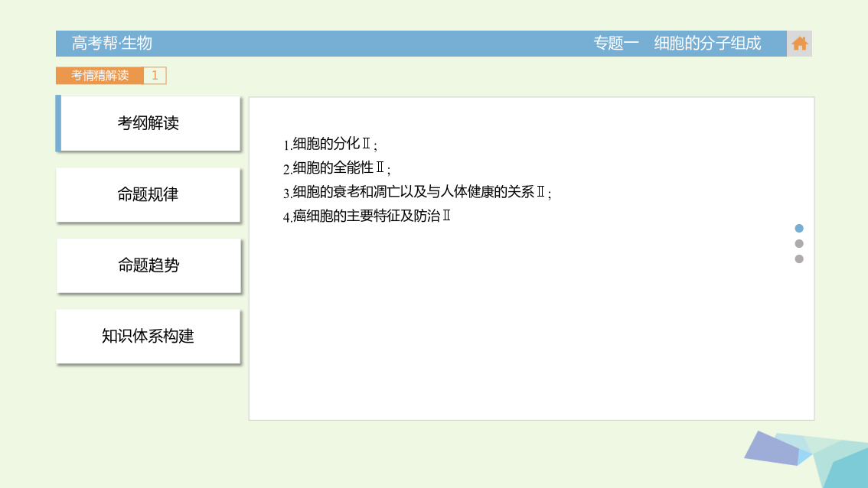Open the 命题趋势 section
The width and height of the screenshot is (868, 488).
point(148,265)
